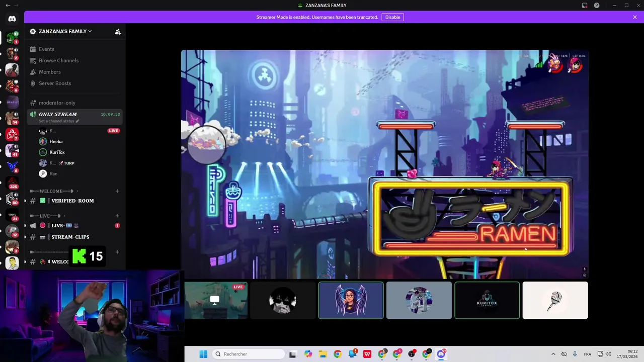This screenshot has height=362, width=644.
Task: Go back with the left arrow icon
Action: pyautogui.click(x=8, y=6)
